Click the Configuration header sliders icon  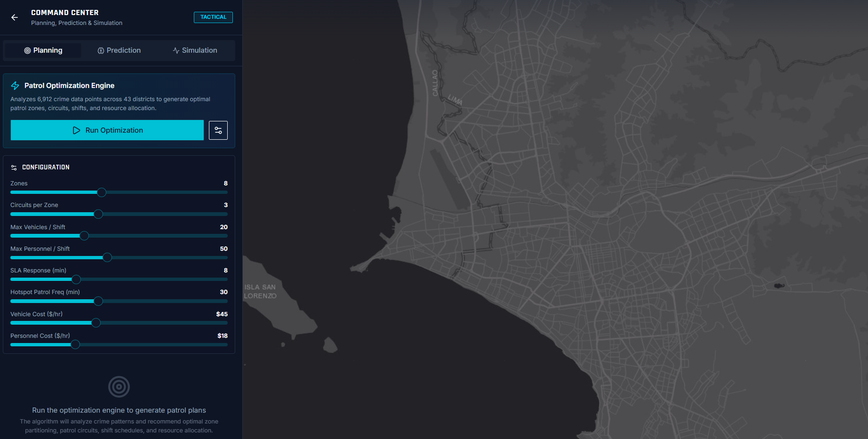click(14, 168)
